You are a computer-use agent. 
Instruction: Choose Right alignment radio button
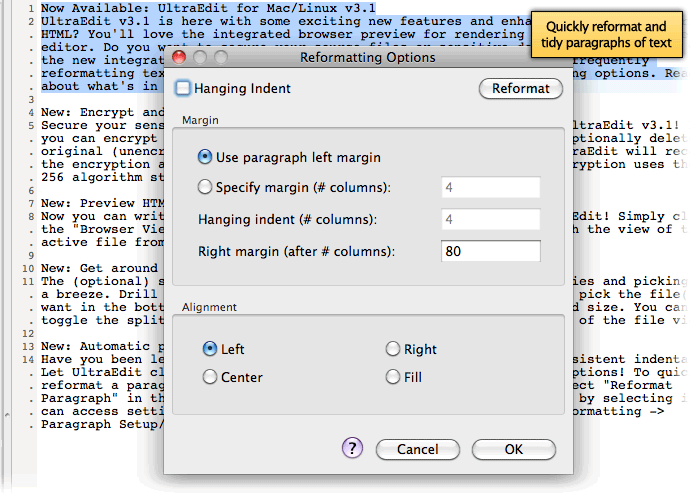pos(392,349)
